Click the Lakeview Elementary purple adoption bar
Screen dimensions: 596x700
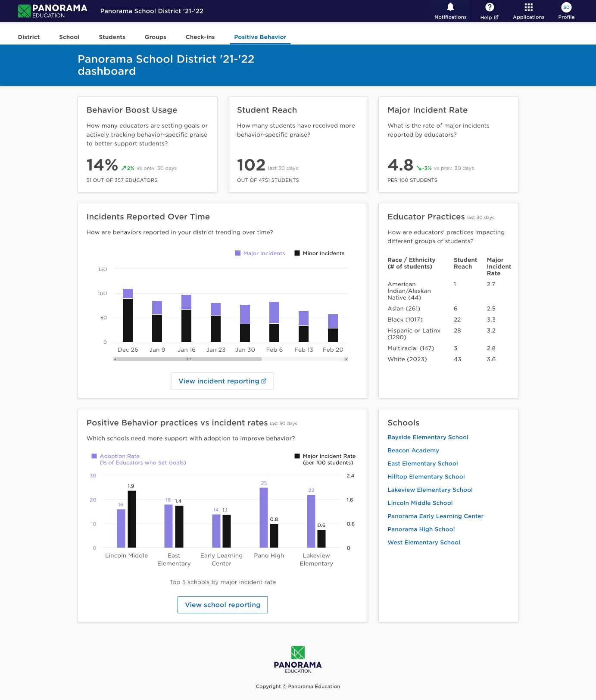pyautogui.click(x=311, y=522)
